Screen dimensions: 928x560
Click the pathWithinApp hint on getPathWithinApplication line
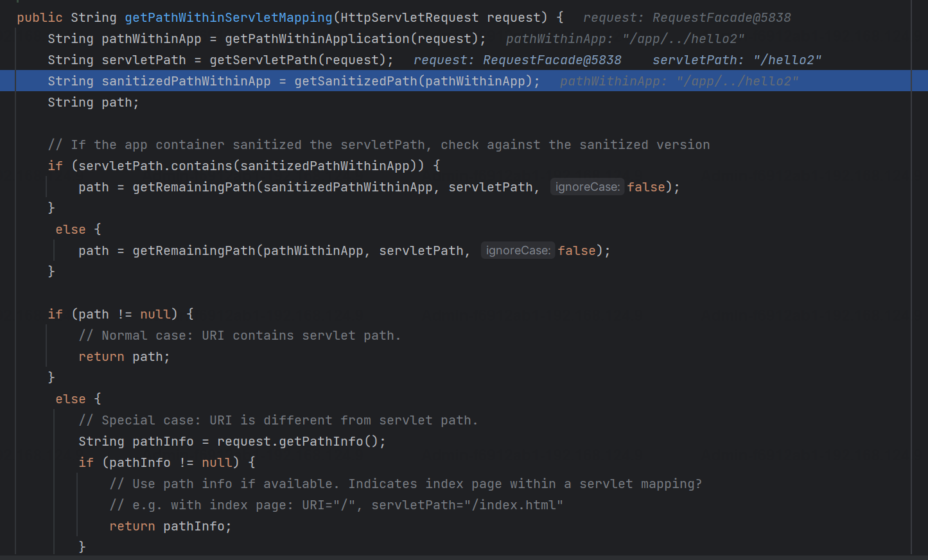tap(626, 39)
